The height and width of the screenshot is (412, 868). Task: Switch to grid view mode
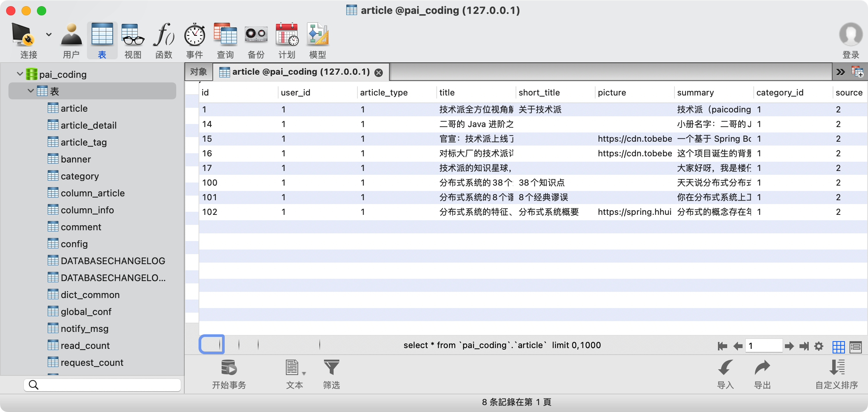click(x=838, y=347)
